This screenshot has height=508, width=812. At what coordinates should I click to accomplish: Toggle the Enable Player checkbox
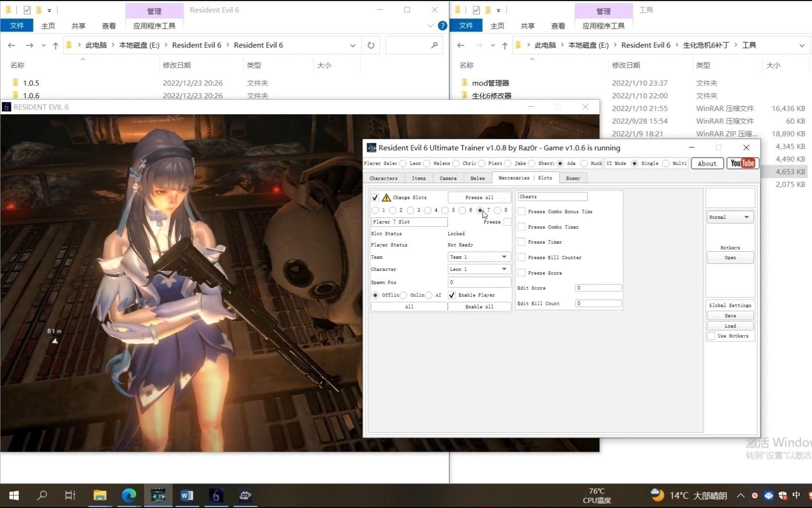(x=452, y=295)
